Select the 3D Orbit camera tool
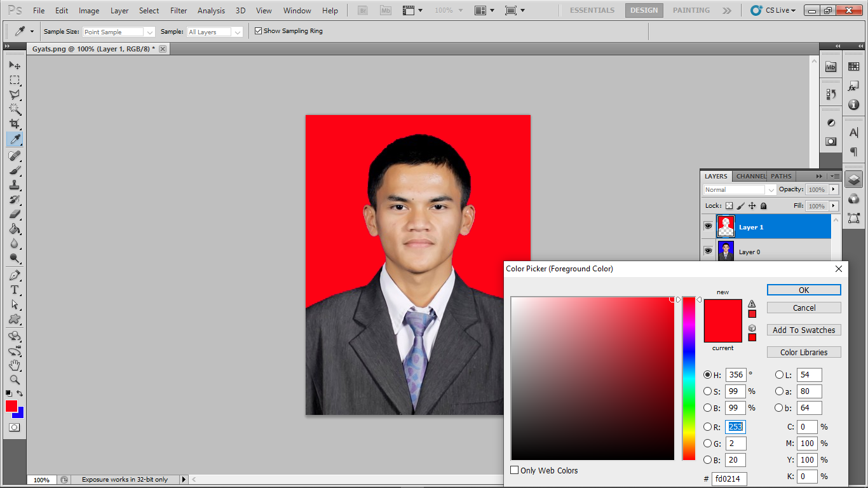 15,350
